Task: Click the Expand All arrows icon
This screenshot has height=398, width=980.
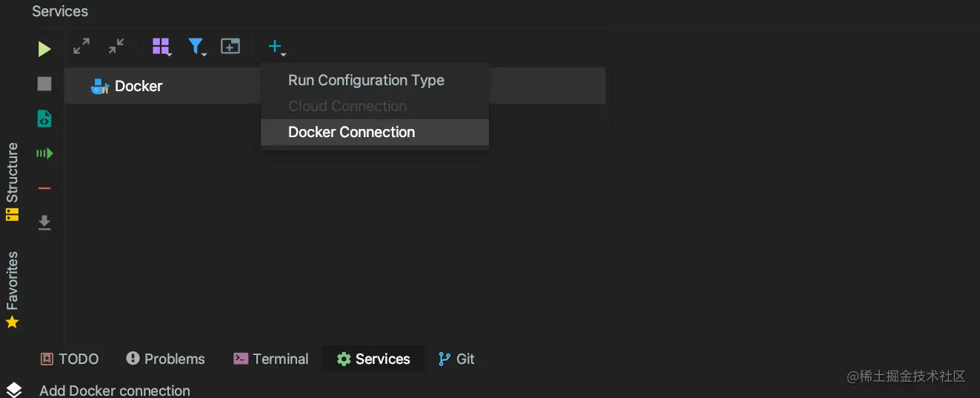Action: tap(81, 47)
